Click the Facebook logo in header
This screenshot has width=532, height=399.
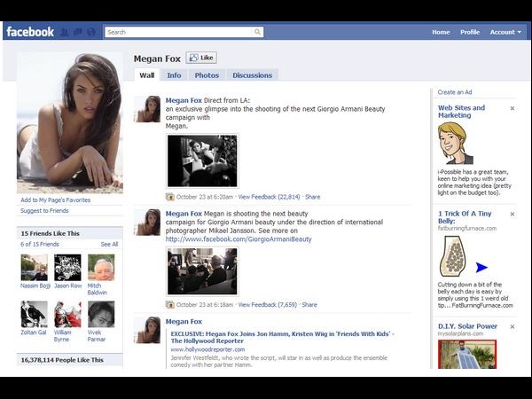pos(30,32)
